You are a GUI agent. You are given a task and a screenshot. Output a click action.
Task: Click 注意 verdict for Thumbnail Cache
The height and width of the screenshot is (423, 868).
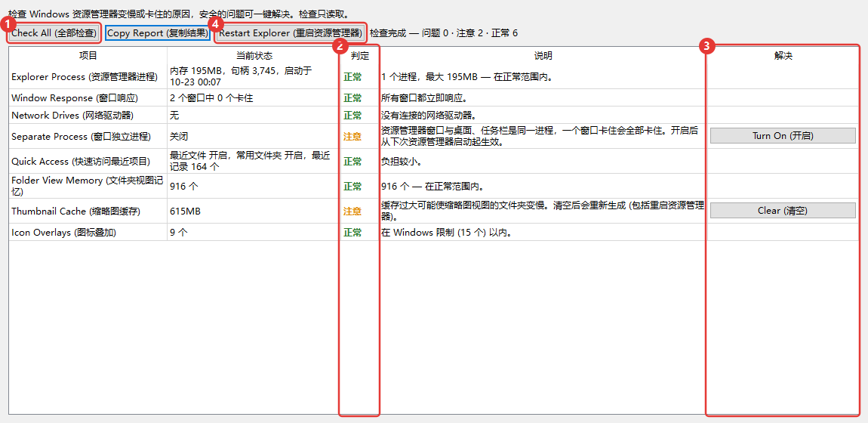[x=352, y=211]
